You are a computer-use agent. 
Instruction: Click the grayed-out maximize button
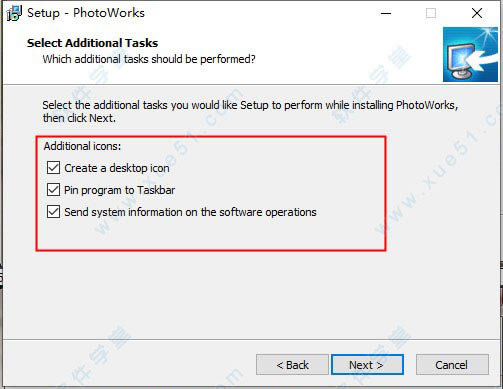click(x=431, y=13)
